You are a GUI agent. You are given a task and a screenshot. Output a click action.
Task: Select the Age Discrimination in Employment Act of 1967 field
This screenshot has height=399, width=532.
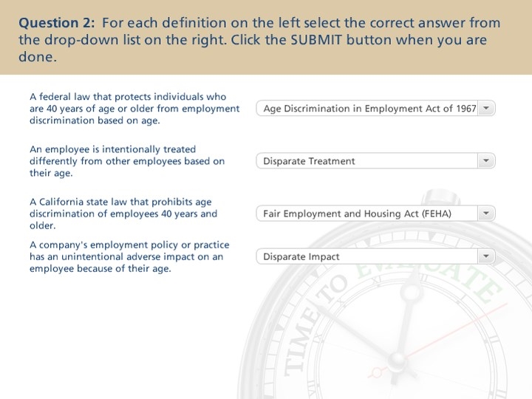(375, 108)
